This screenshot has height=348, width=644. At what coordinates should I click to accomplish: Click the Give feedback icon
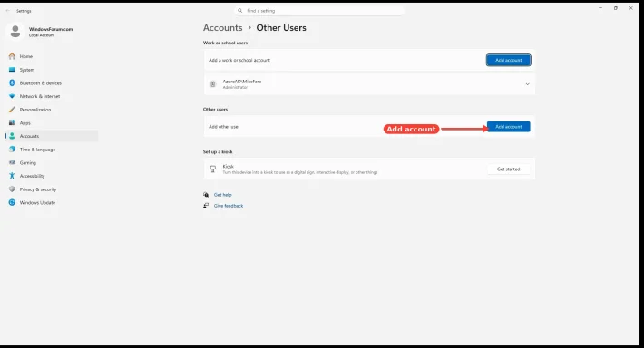[x=206, y=206]
